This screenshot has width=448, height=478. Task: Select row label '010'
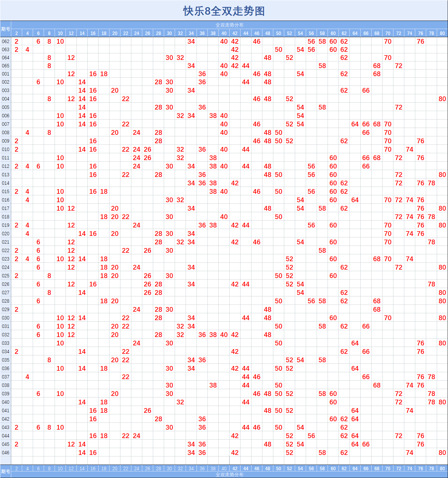pyautogui.click(x=6, y=149)
